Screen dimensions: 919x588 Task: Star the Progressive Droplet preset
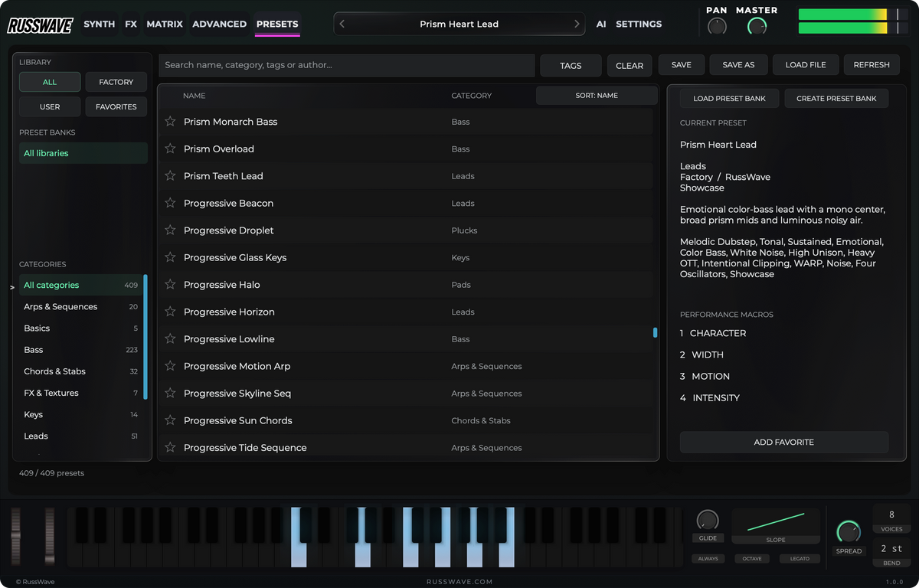point(170,230)
